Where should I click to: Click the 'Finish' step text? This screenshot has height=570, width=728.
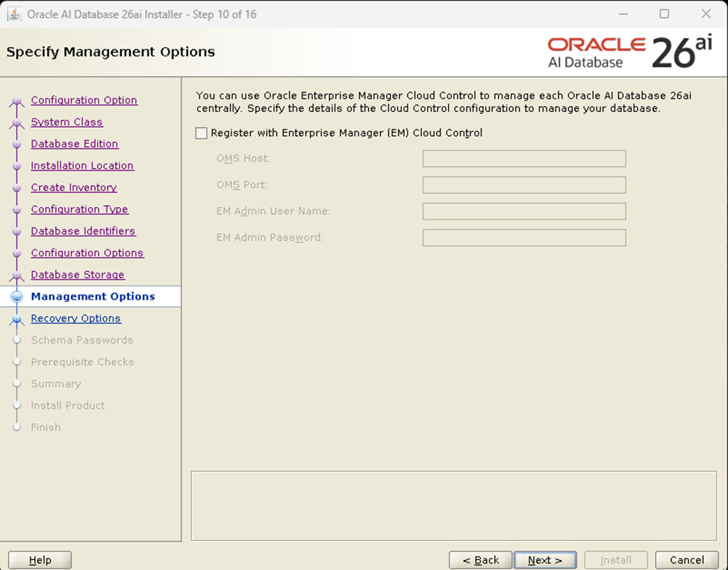click(x=46, y=427)
